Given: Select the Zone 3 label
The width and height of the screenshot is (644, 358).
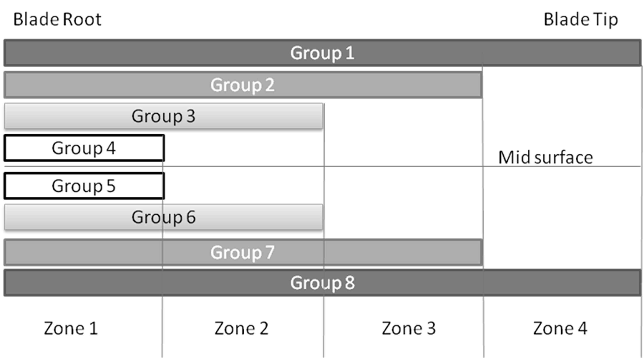Looking at the screenshot, I should pyautogui.click(x=409, y=328).
